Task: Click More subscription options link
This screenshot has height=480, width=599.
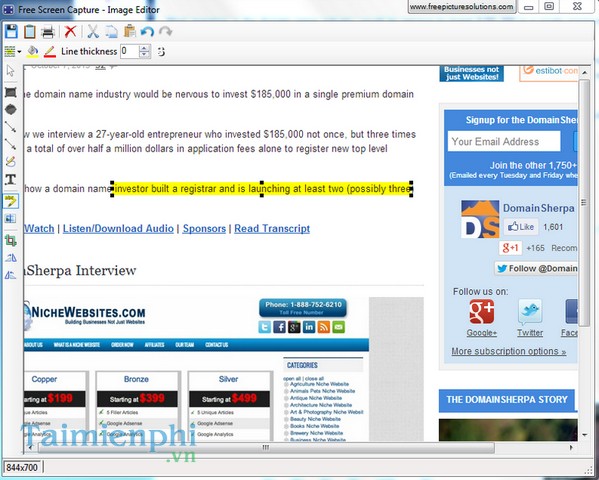Action: pos(508,351)
